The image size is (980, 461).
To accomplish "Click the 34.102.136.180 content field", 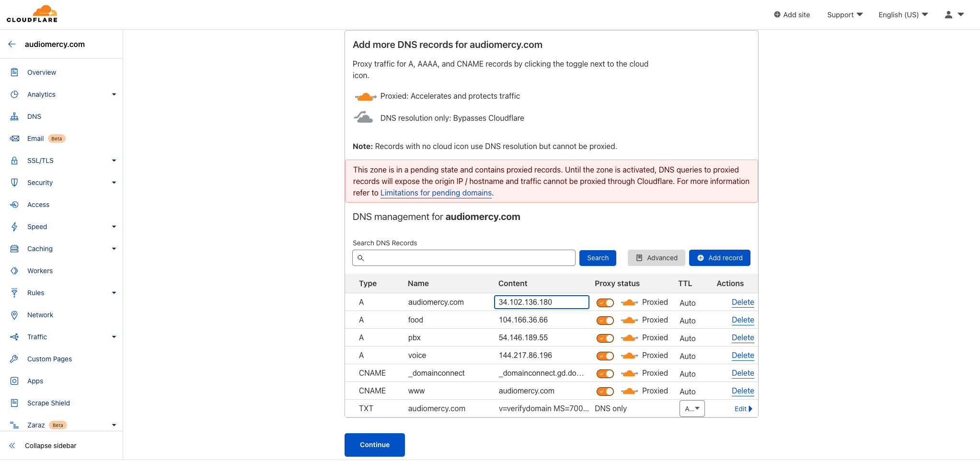I will click(x=542, y=302).
